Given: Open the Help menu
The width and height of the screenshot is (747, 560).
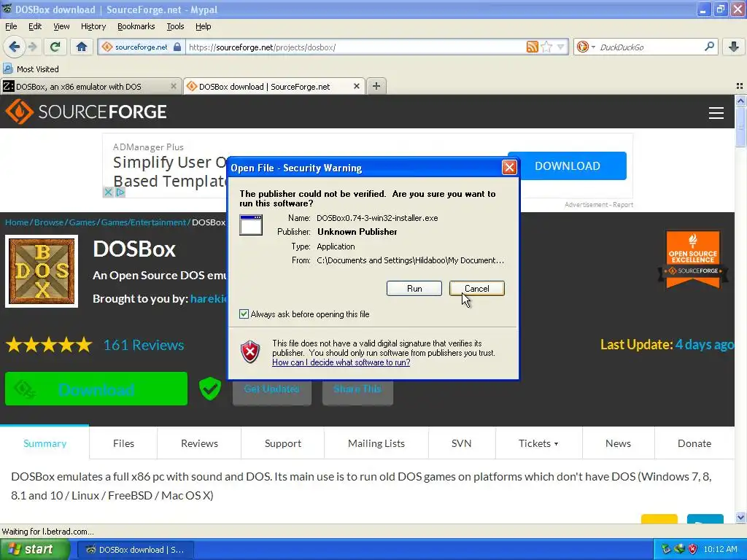Looking at the screenshot, I should click(203, 26).
